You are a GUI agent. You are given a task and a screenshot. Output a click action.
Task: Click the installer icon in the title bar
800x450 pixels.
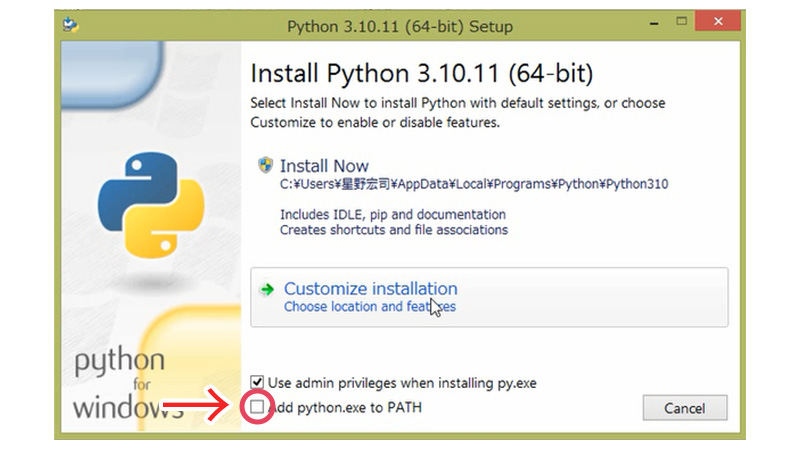tap(70, 25)
